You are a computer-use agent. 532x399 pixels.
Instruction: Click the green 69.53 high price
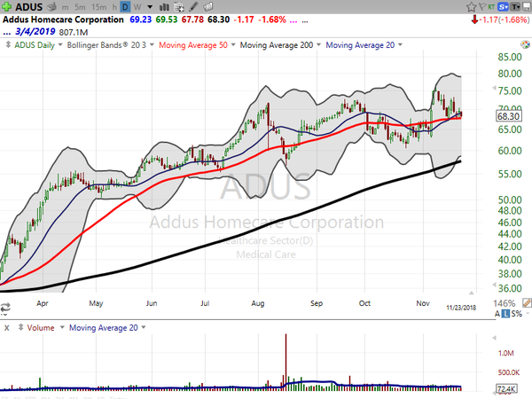pos(167,20)
